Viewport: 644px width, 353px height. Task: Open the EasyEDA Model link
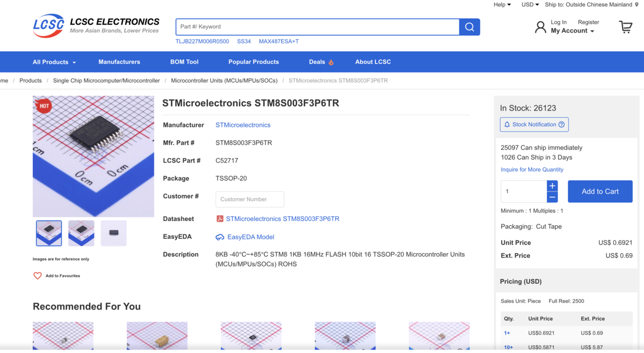pyautogui.click(x=251, y=237)
